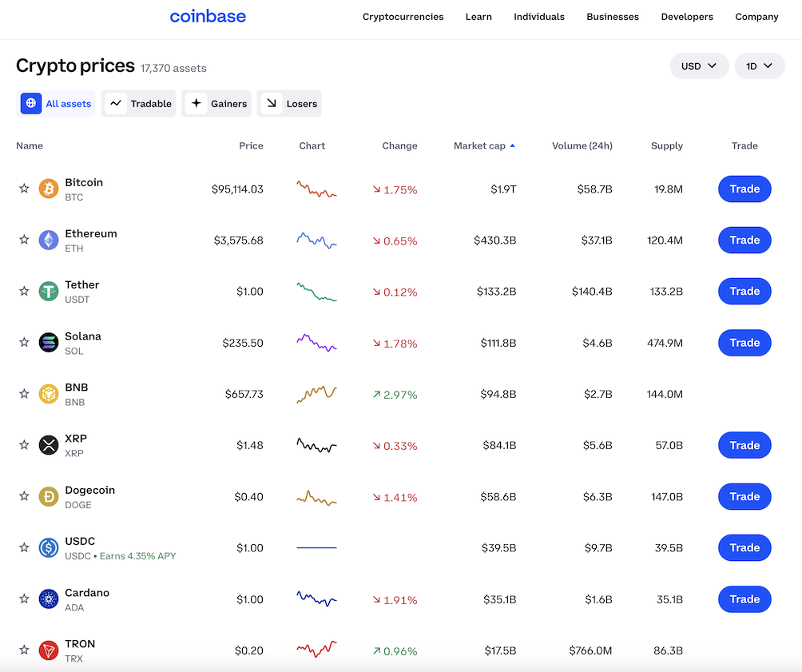Click the USDC Trade button
The width and height of the screenshot is (802, 672).
pyautogui.click(x=744, y=547)
